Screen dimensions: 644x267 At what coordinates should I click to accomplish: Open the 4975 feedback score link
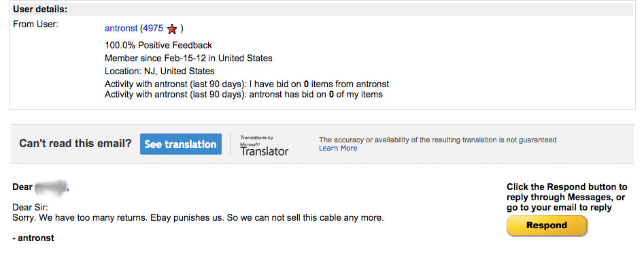153,29
